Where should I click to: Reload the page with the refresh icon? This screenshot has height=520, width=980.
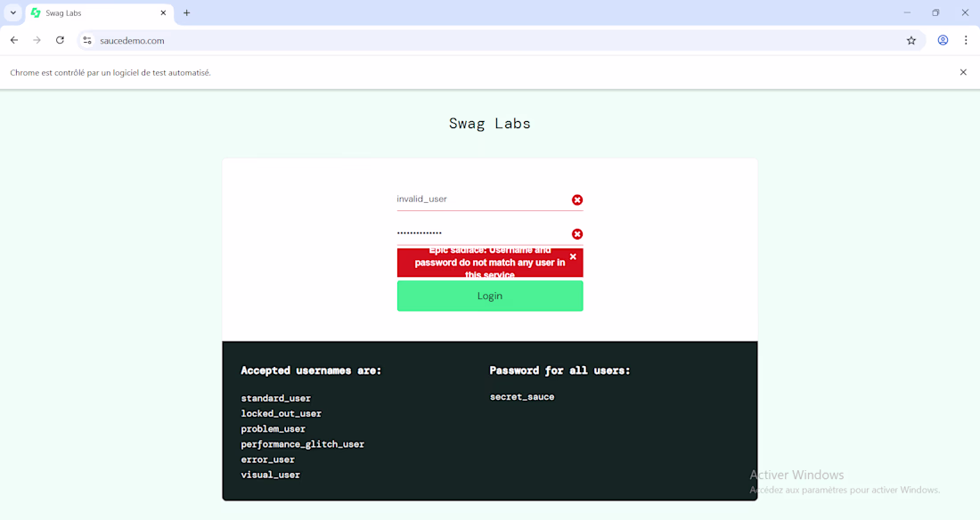click(x=60, y=40)
